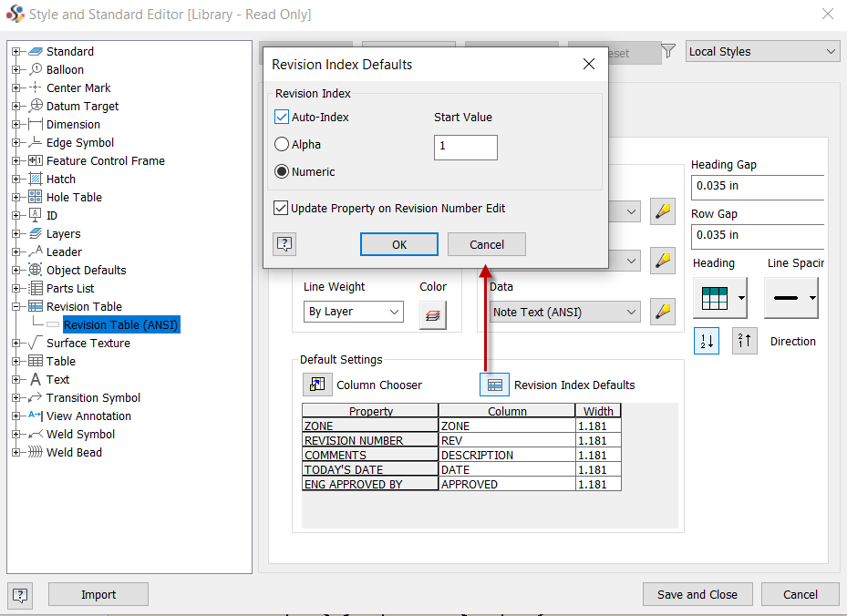The width and height of the screenshot is (847, 616).
Task: Click the help question mark in the dialog
Action: pos(284,244)
